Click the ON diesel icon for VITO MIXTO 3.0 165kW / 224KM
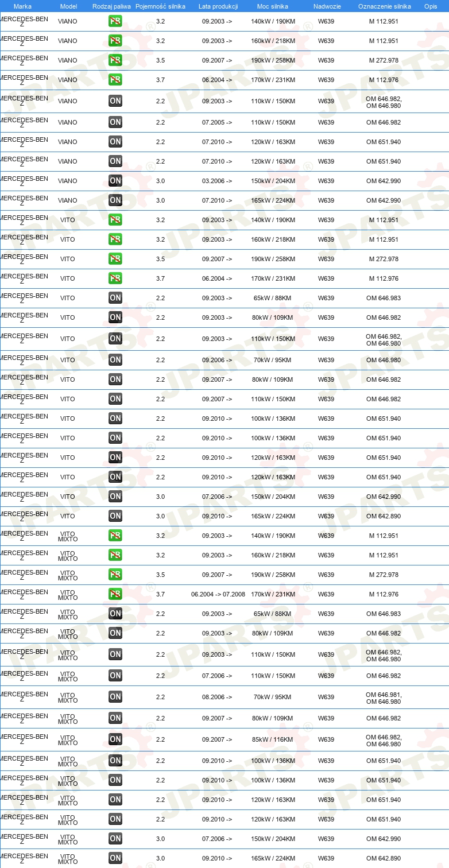This screenshot has width=449, height=868. click(115, 858)
